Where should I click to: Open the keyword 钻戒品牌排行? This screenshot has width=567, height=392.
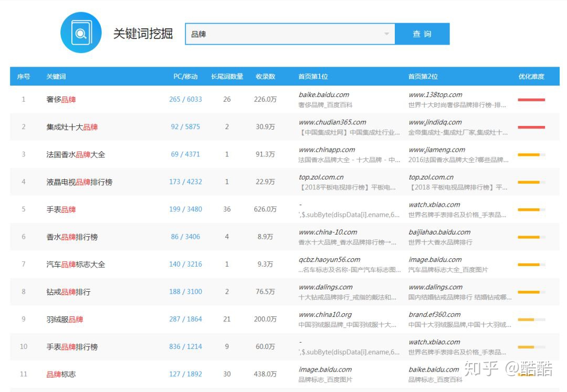tap(68, 292)
